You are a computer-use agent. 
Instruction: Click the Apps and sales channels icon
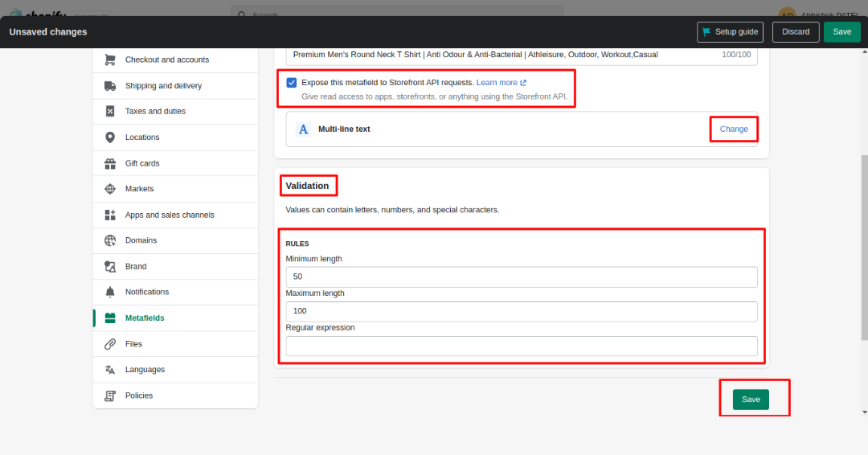(x=110, y=215)
